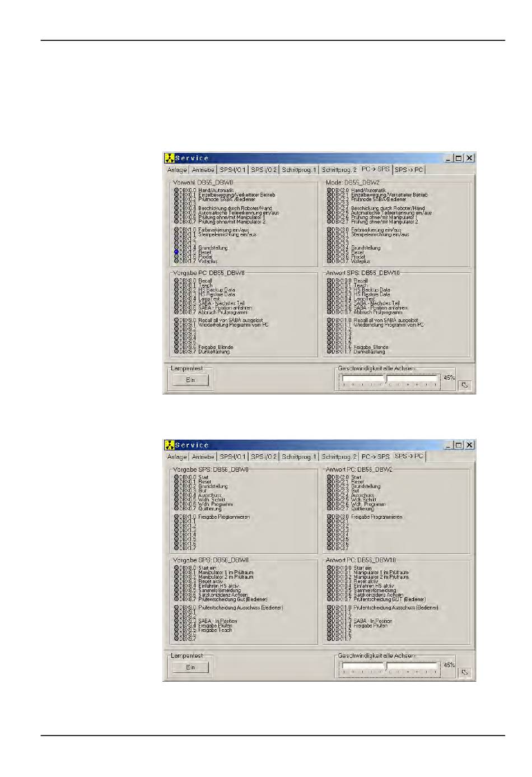Open Anlage tab in lower Service window
Image resolution: width=532 pixels, height=777 pixels.
177,457
